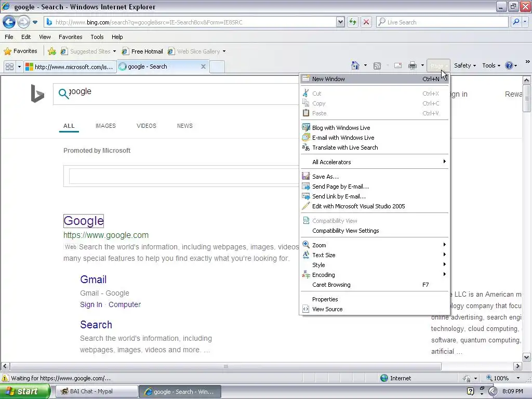Choose Blog with Windows Live

click(x=374, y=128)
